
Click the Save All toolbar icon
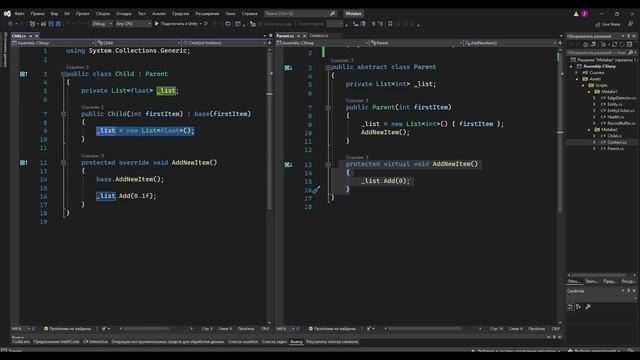point(58,24)
